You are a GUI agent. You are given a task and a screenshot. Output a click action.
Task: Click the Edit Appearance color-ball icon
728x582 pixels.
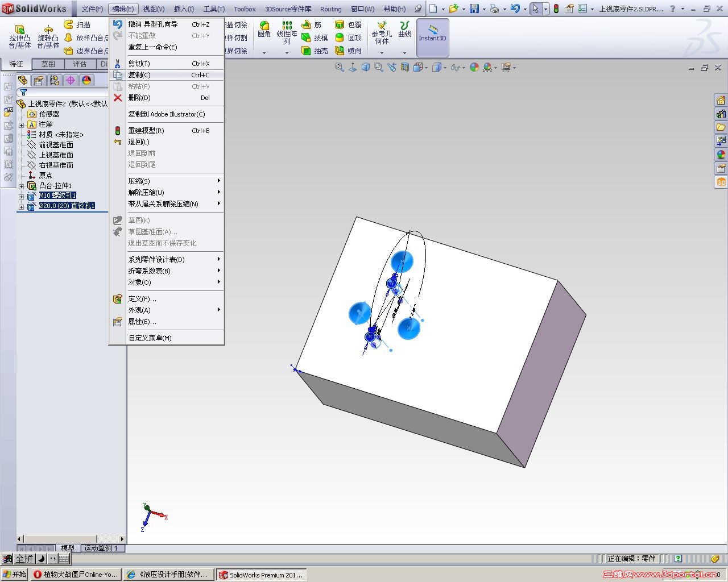click(474, 67)
